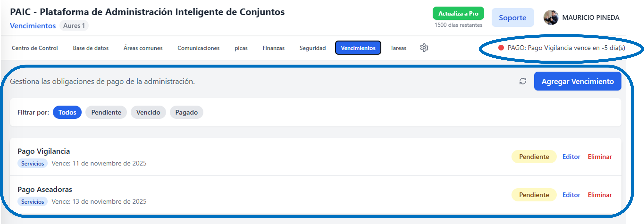The height and width of the screenshot is (224, 644).
Task: Open Soporte
Action: [513, 17]
